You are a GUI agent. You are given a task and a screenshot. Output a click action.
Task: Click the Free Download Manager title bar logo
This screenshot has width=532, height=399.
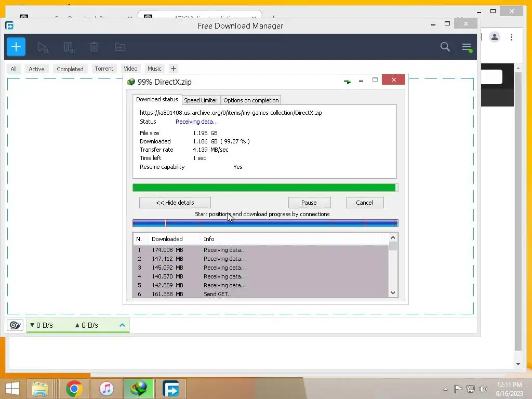coord(9,26)
